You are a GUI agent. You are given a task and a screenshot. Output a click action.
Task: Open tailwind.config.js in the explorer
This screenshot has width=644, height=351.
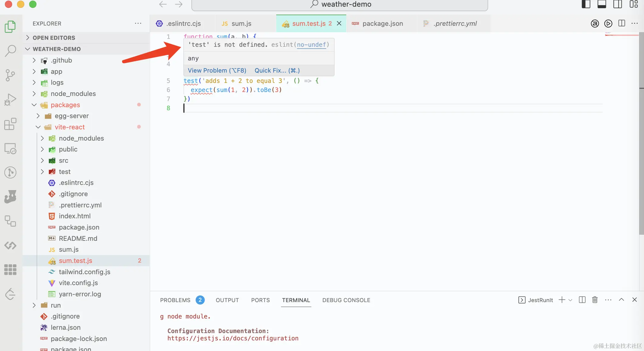(84, 272)
